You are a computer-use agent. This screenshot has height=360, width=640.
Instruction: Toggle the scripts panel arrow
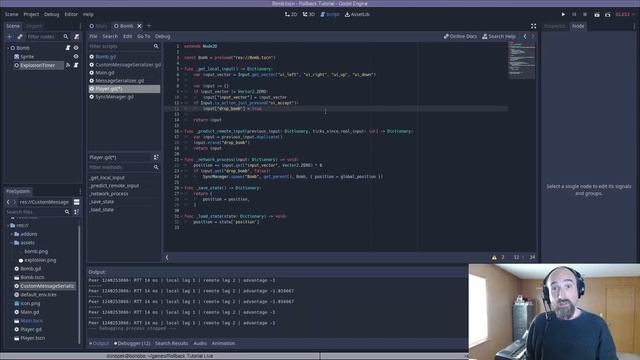tap(167, 257)
